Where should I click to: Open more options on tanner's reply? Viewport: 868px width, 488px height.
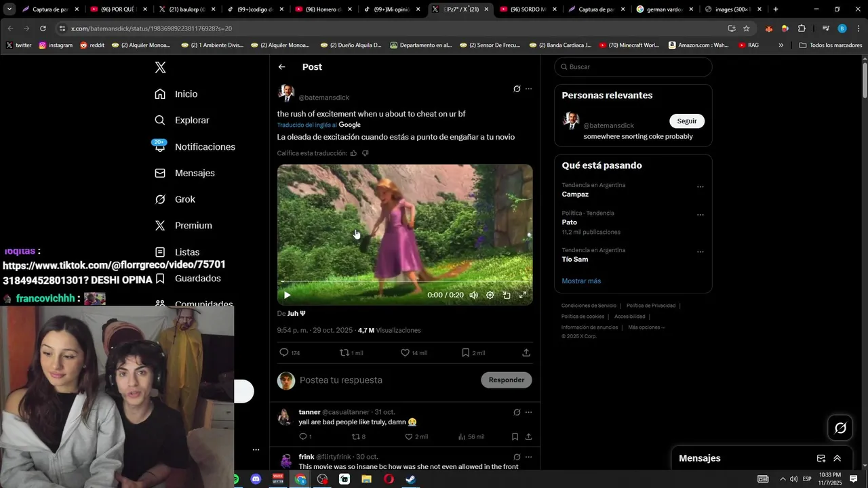528,412
